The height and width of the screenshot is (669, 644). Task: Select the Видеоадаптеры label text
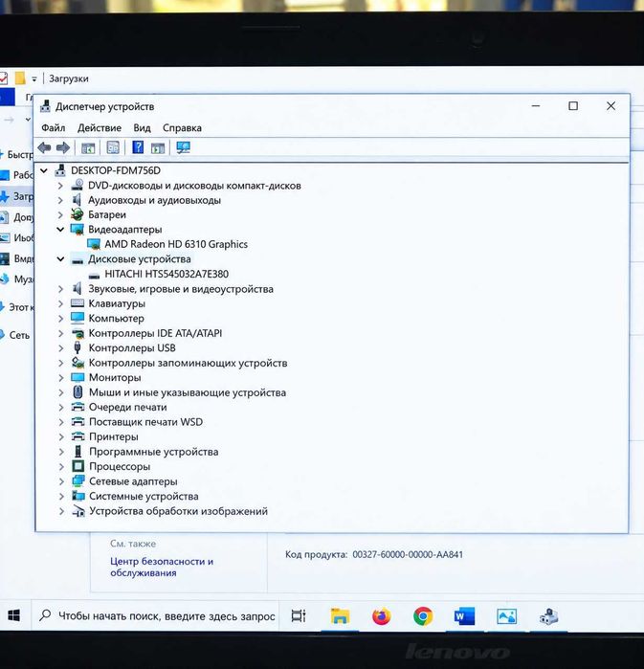(125, 230)
